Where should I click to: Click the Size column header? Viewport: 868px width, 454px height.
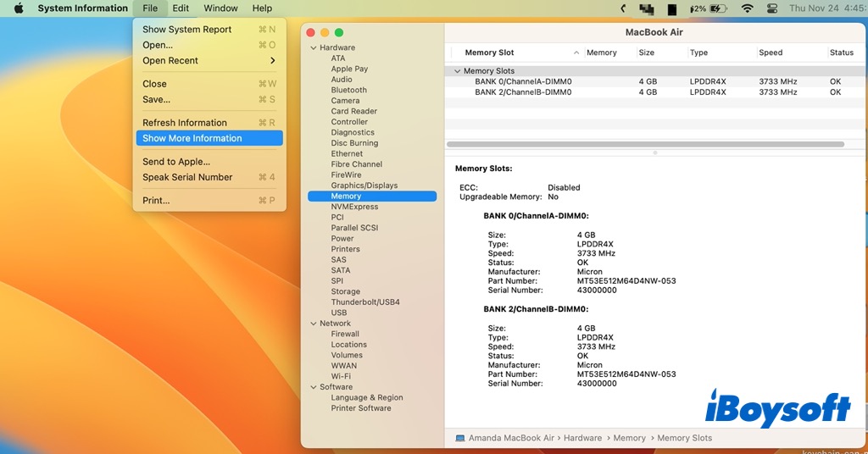pos(646,53)
